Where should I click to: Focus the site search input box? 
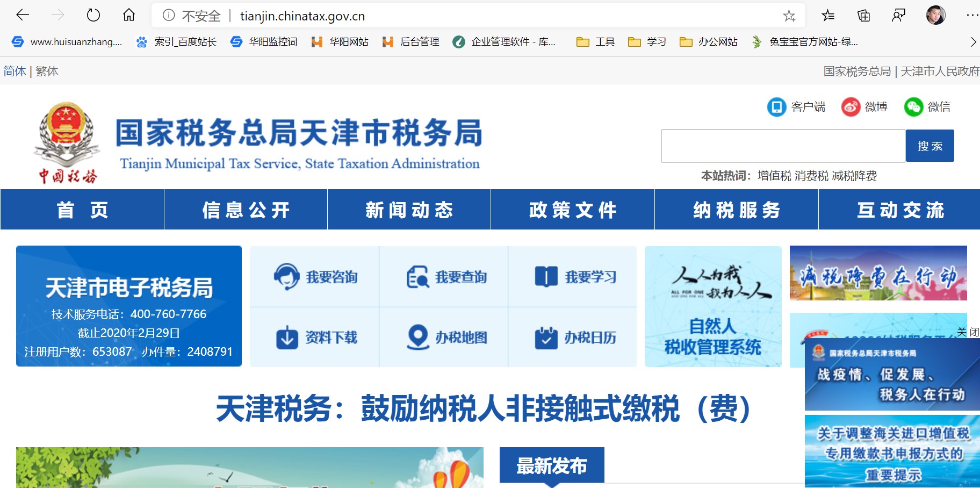[782, 146]
